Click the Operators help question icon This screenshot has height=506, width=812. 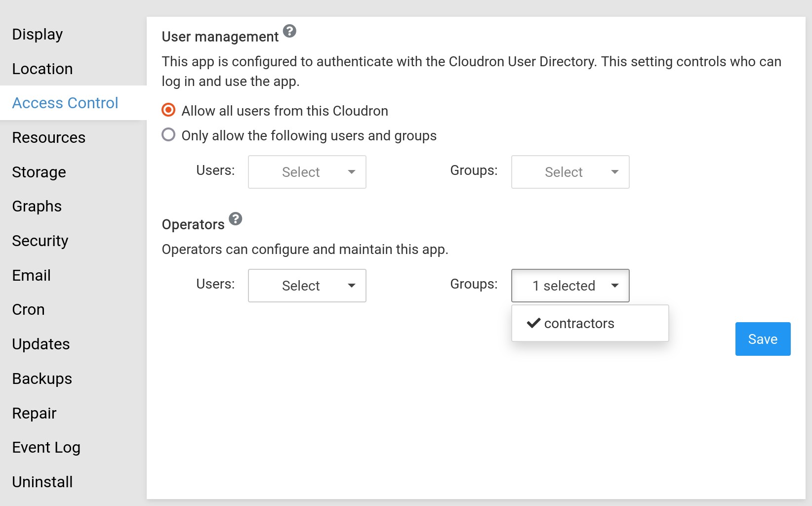[x=236, y=219]
